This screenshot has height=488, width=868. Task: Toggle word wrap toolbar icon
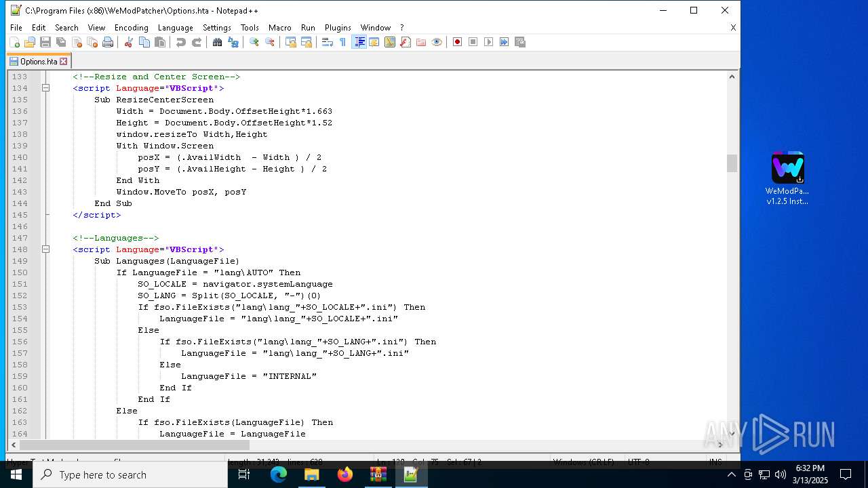pos(327,42)
